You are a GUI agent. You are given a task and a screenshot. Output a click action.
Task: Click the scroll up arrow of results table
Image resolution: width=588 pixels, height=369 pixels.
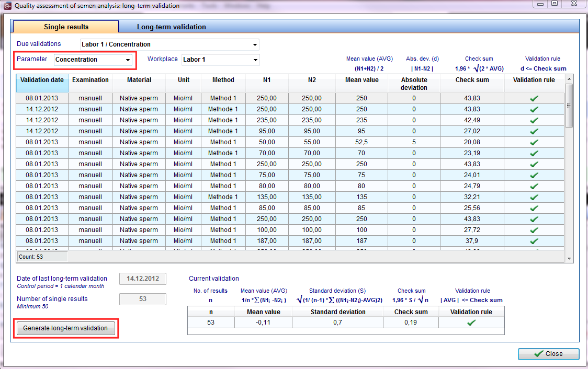tap(569, 79)
